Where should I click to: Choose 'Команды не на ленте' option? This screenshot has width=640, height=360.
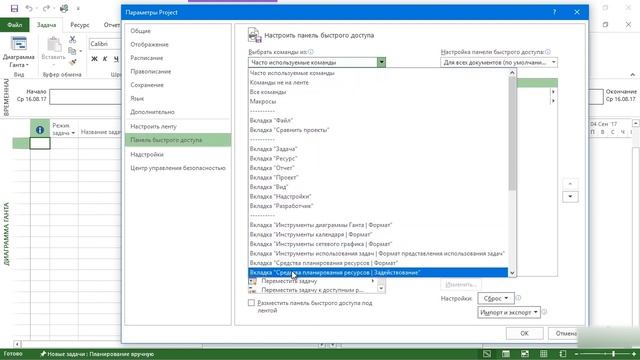pyautogui.click(x=378, y=82)
